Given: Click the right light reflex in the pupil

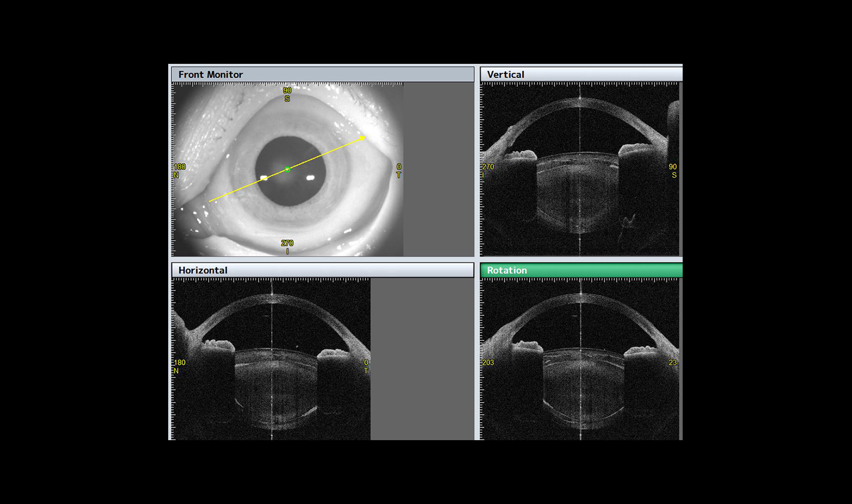Looking at the screenshot, I should click(x=311, y=178).
